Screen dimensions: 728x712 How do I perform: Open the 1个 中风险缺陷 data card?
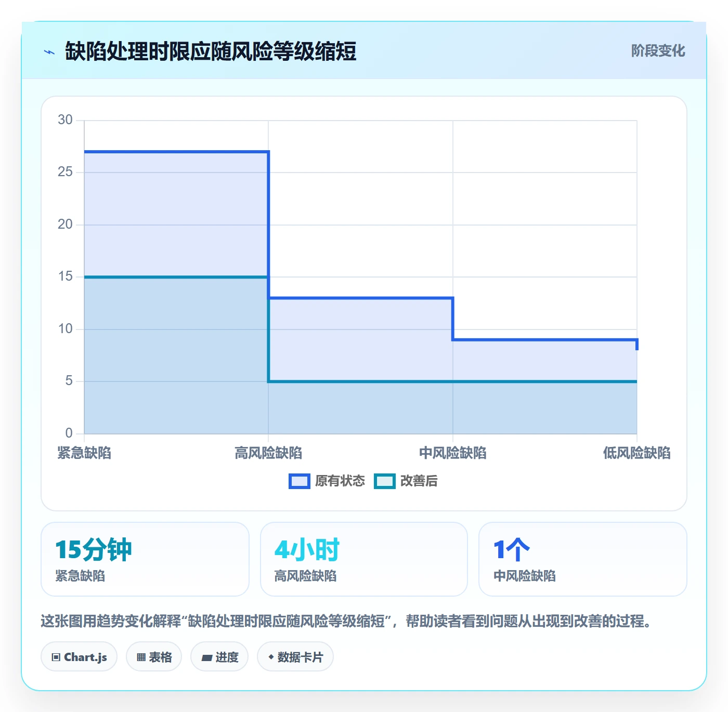click(x=583, y=559)
